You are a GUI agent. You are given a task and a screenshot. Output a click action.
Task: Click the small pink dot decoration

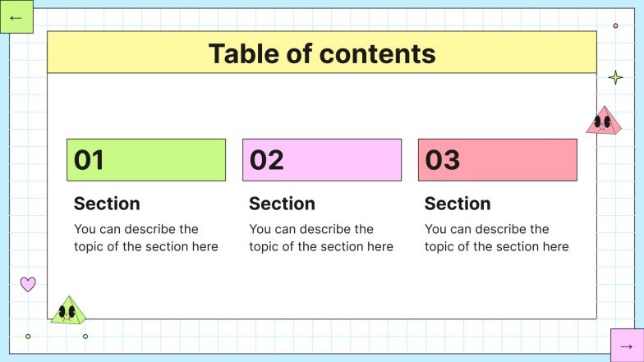coord(615,25)
